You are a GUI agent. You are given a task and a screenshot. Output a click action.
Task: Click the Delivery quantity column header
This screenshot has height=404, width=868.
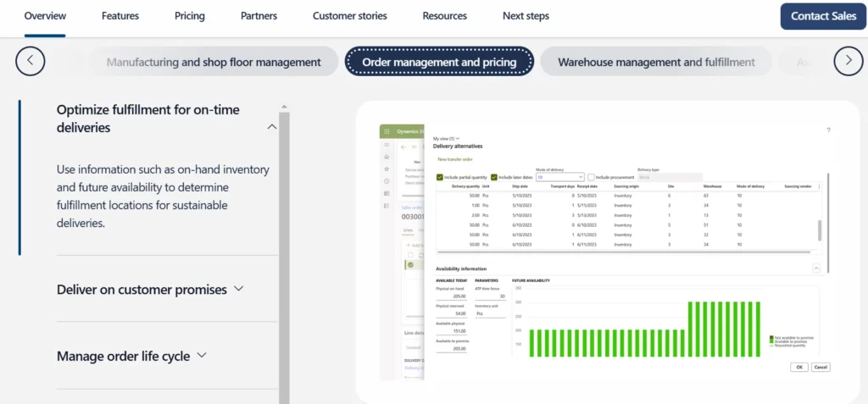[465, 186]
